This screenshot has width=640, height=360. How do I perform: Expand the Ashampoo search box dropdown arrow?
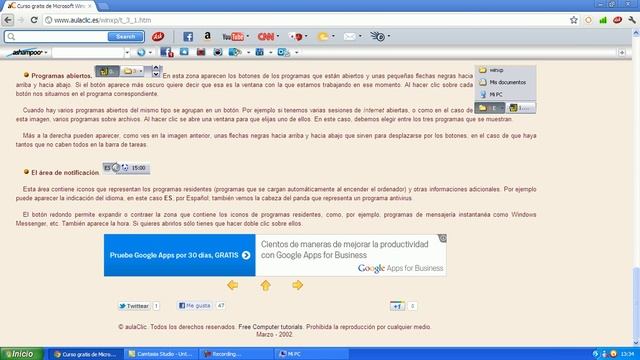pyautogui.click(x=127, y=53)
